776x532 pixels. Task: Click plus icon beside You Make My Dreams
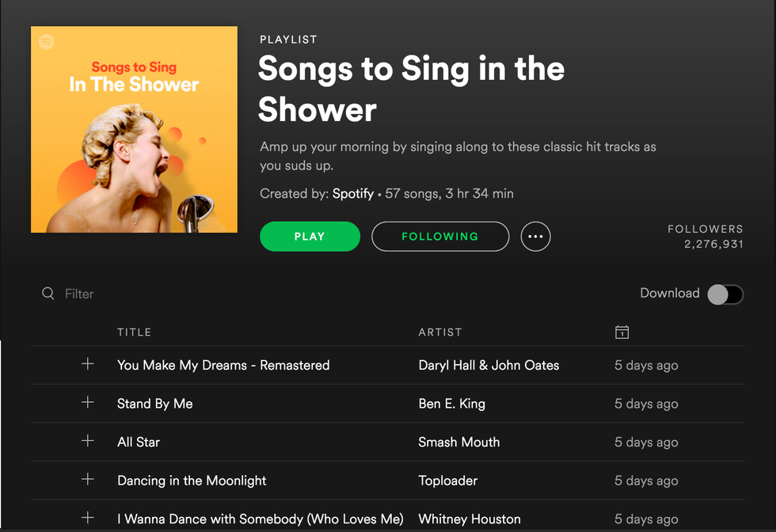[x=88, y=364]
